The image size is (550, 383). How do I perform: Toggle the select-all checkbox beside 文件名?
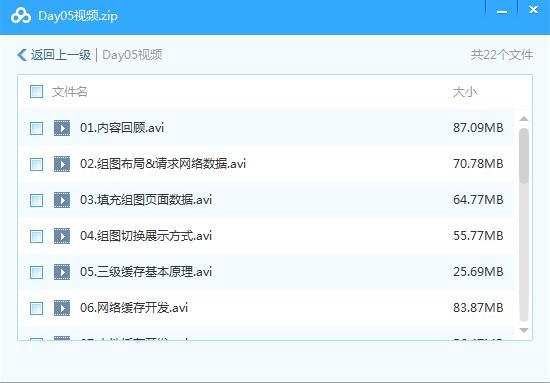pos(36,92)
